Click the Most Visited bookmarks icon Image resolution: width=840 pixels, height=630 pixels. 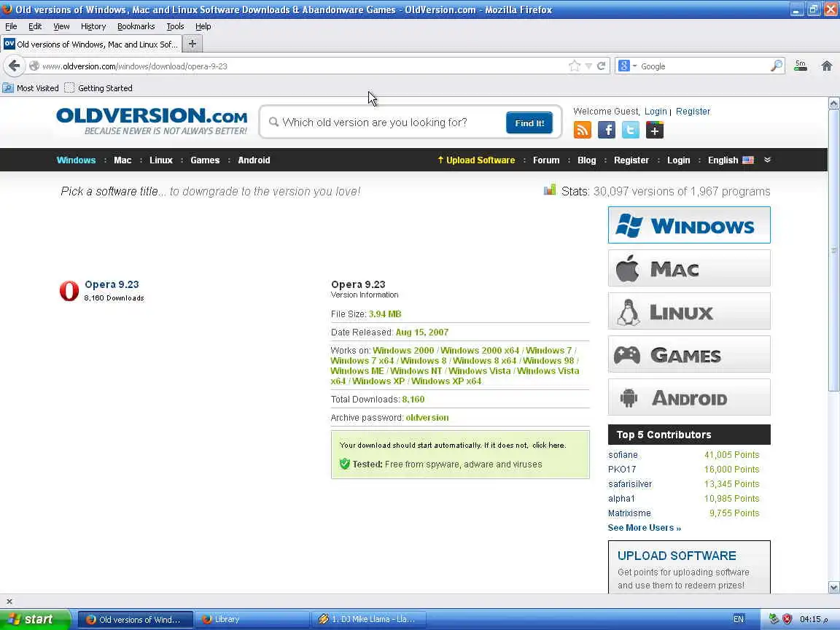point(8,87)
